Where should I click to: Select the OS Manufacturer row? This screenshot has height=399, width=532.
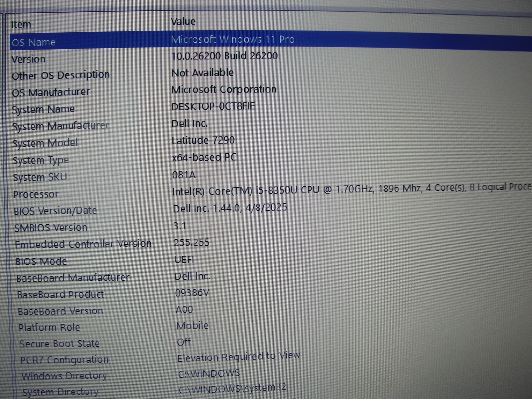tap(51, 92)
